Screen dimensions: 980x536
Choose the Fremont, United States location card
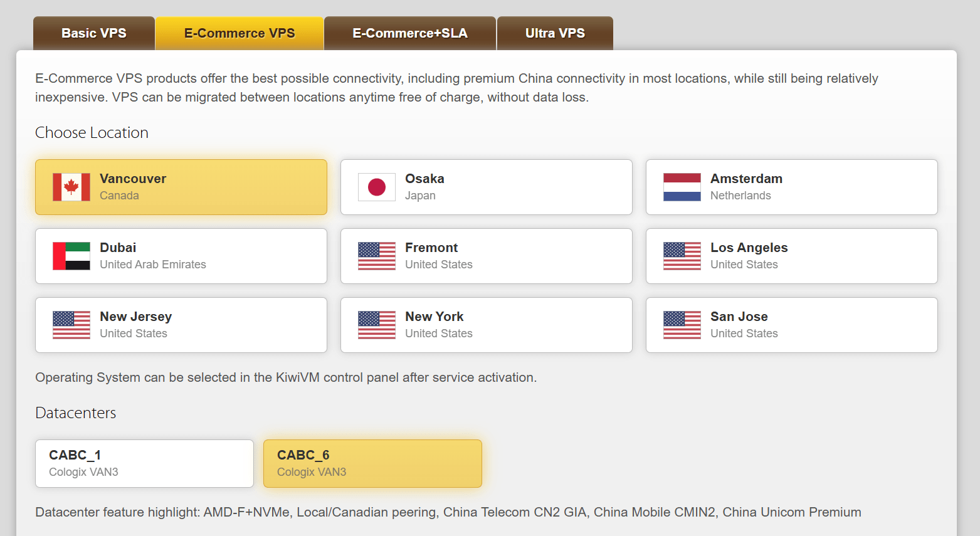[x=487, y=256]
